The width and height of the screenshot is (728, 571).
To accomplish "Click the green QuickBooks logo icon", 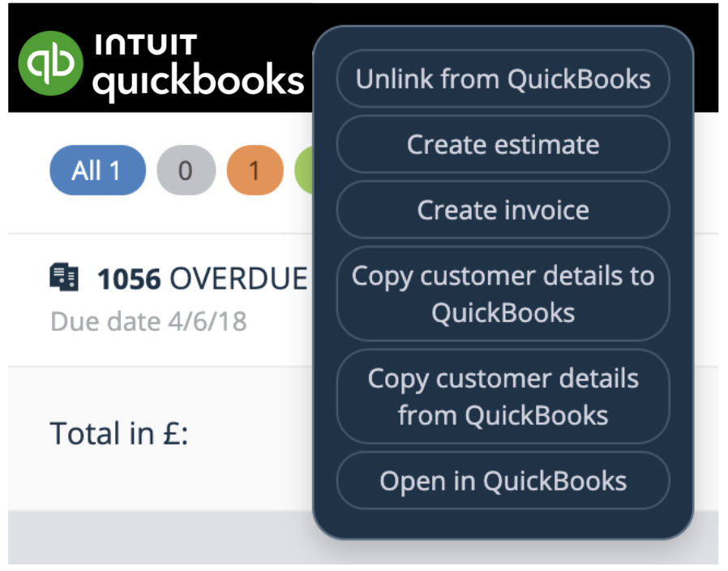I will point(50,63).
